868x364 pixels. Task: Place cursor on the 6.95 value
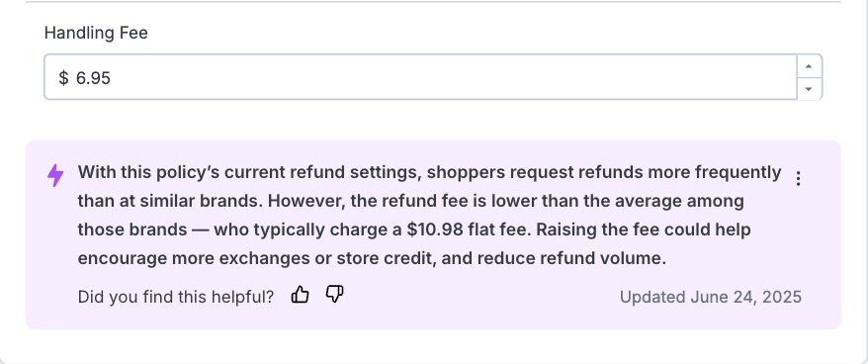[93, 78]
